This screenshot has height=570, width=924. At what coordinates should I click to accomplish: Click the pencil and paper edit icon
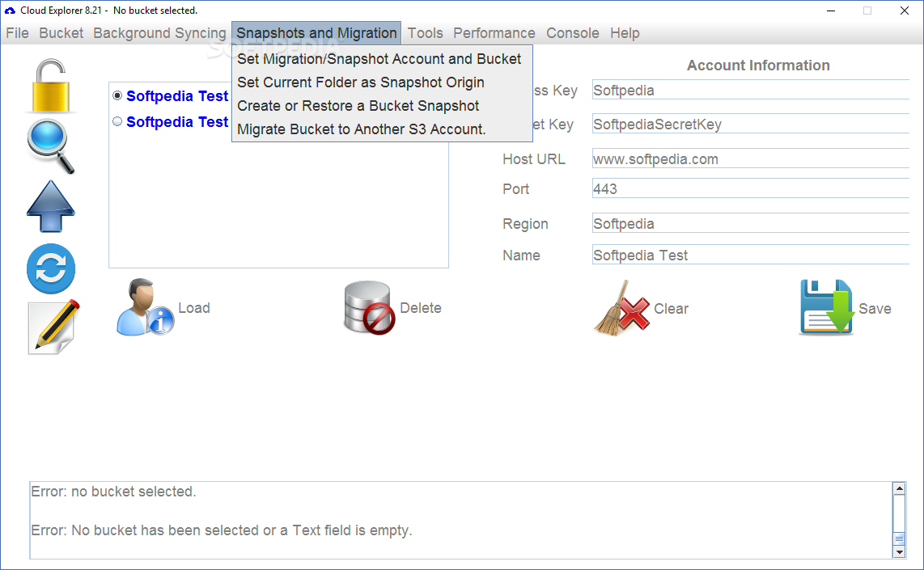point(53,327)
